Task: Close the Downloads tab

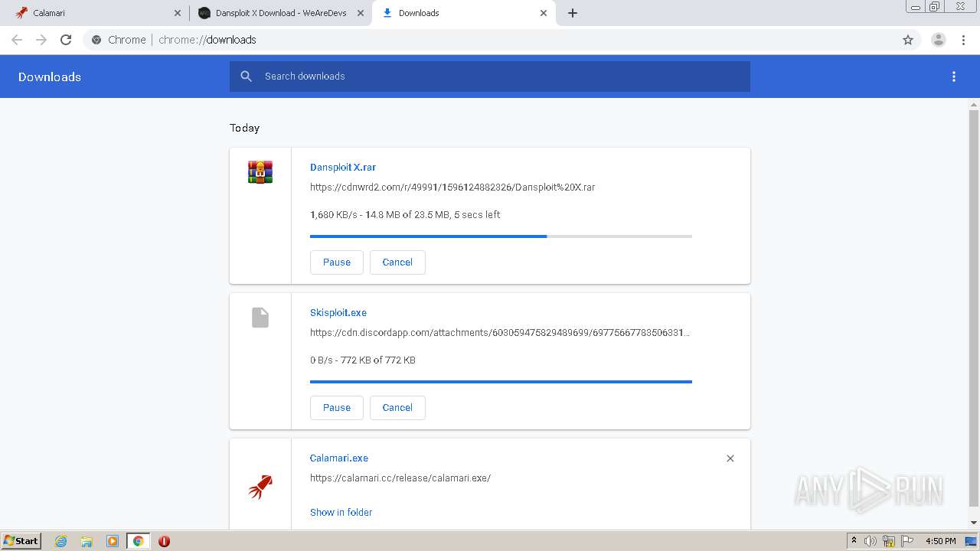Action: [x=544, y=13]
